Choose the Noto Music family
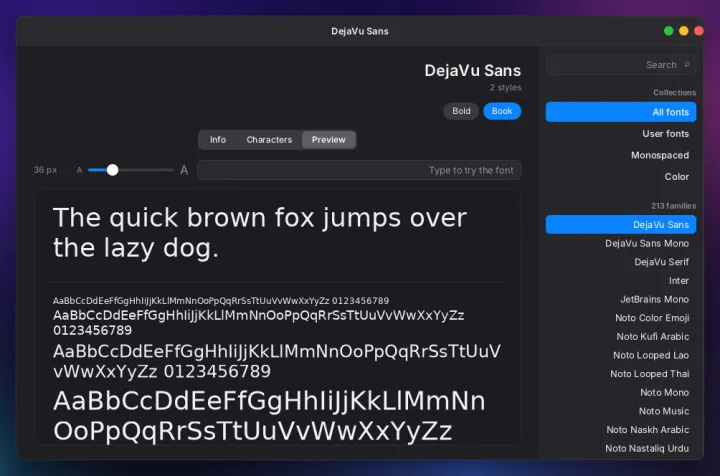 point(621,411)
